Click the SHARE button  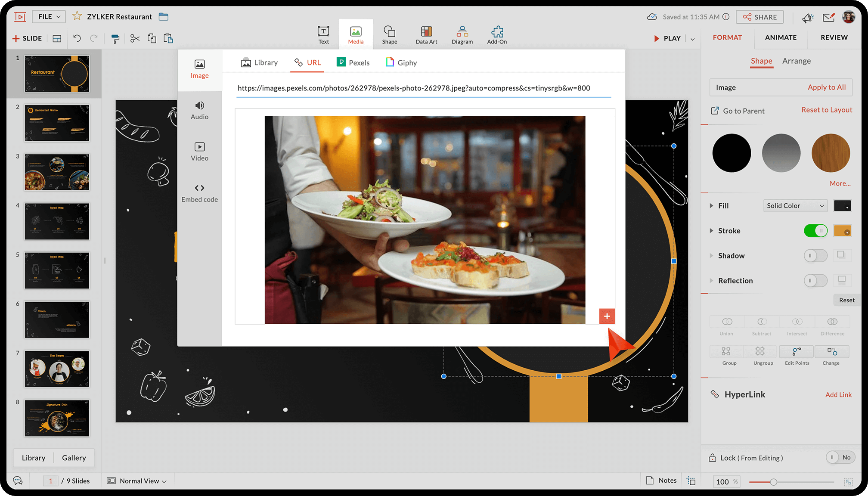(x=760, y=17)
